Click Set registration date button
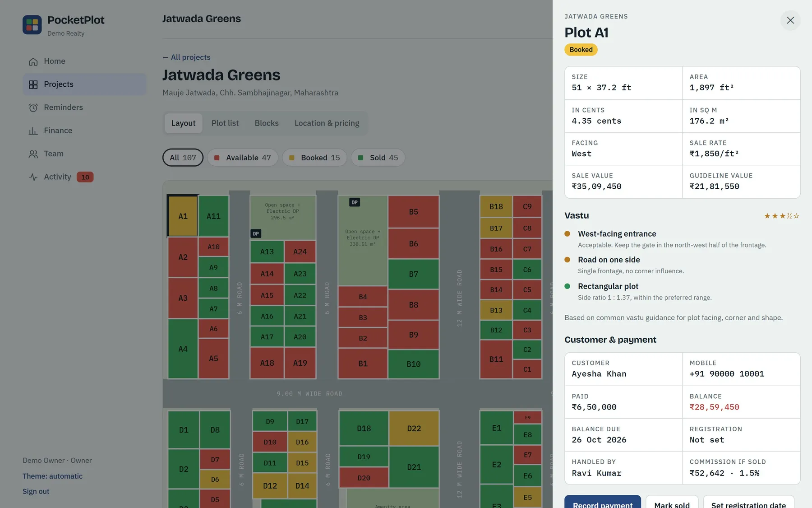Screen dimensions: 812x508 pos(748,502)
